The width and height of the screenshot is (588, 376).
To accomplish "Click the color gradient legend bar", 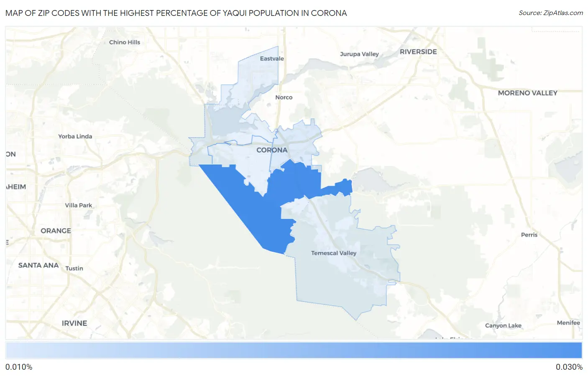I will (294, 350).
